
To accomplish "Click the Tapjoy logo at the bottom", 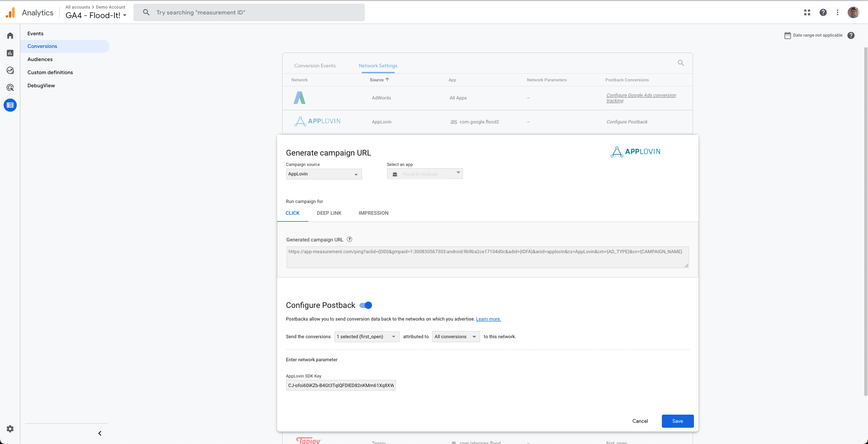I will coord(308,440).
